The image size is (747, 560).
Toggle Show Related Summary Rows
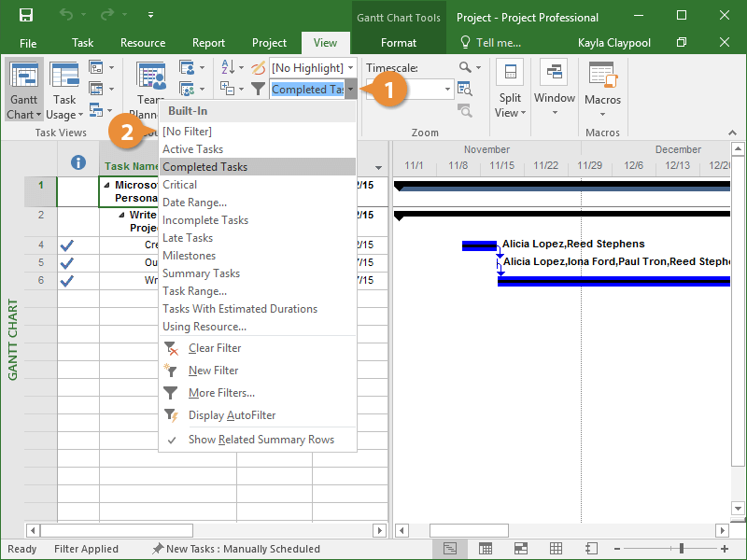coord(261,440)
